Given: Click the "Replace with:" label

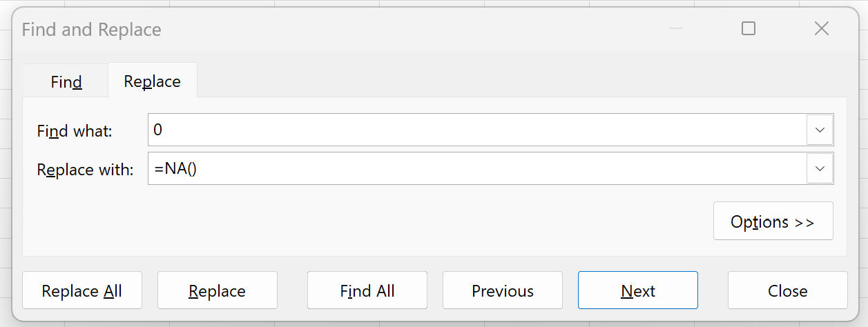Looking at the screenshot, I should pos(84,169).
